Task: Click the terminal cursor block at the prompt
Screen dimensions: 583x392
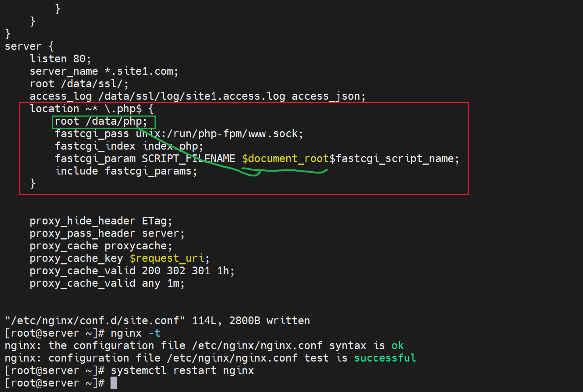Action: (113, 383)
